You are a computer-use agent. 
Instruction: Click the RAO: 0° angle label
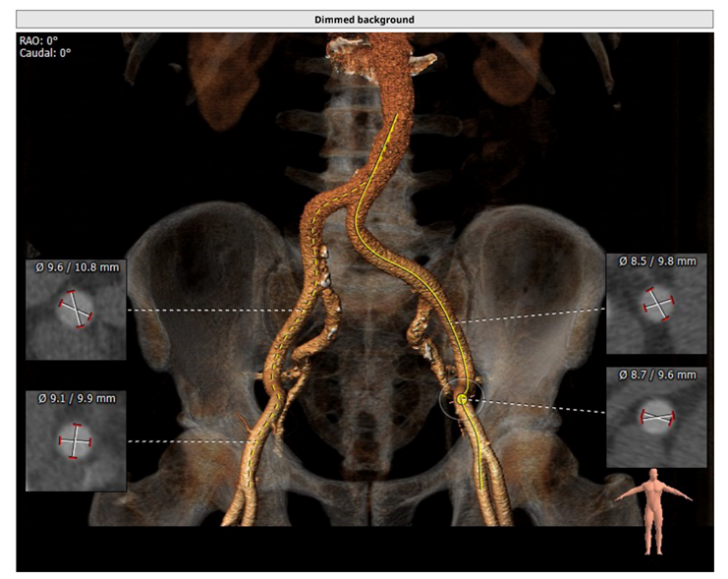pos(38,40)
